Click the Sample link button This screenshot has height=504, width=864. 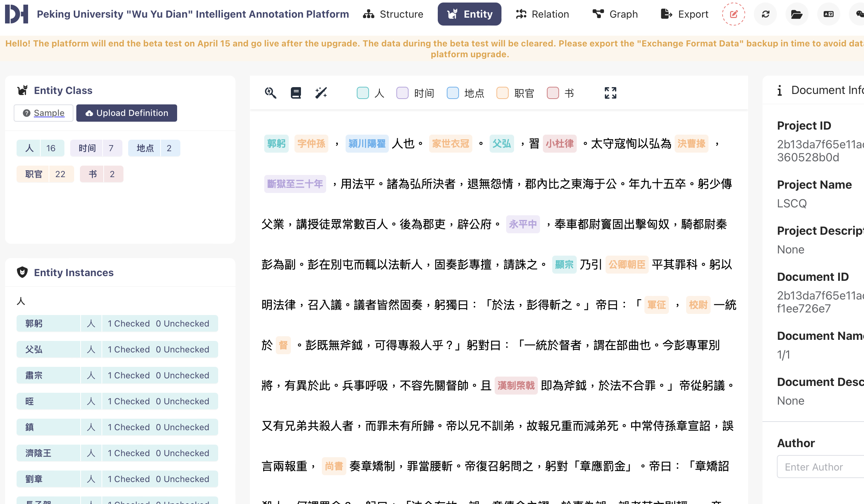44,113
